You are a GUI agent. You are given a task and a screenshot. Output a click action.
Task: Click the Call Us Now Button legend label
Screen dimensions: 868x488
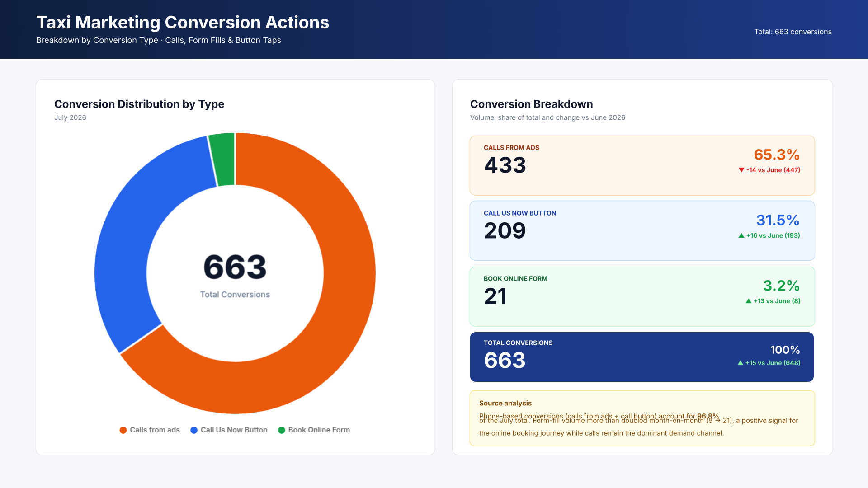pos(234,430)
